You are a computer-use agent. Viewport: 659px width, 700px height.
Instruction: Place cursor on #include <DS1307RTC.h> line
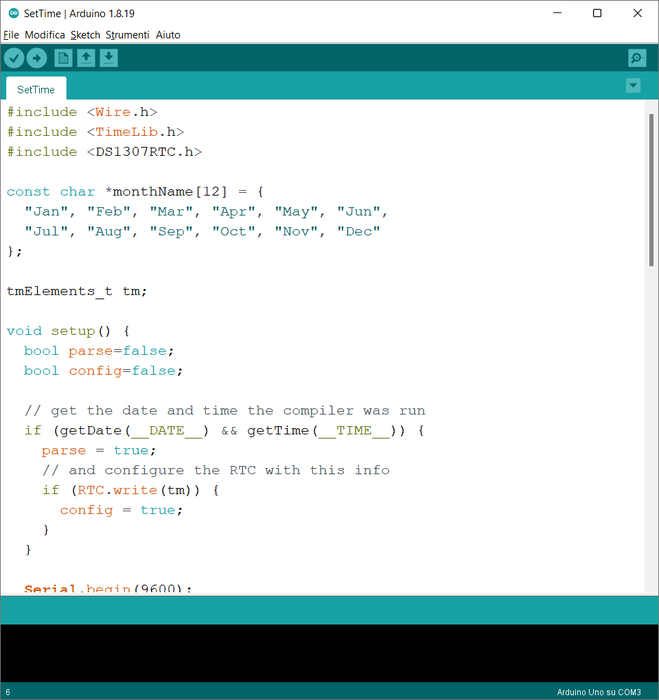pyautogui.click(x=104, y=152)
